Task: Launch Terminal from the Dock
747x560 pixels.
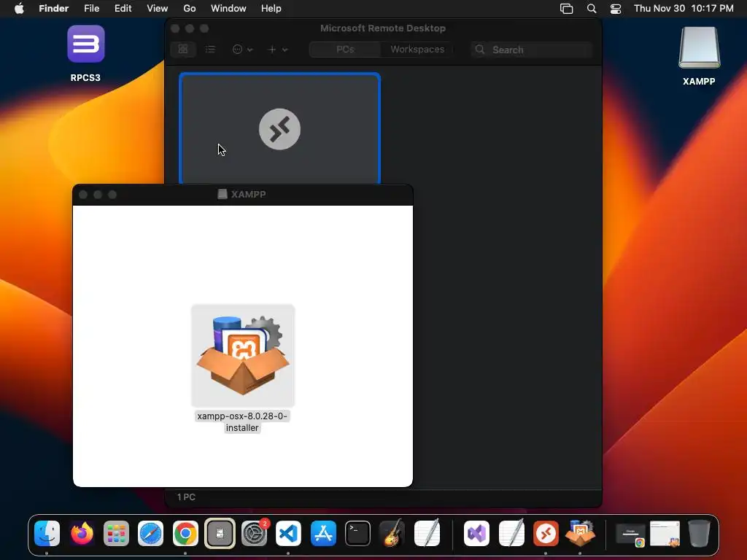Action: [x=357, y=533]
